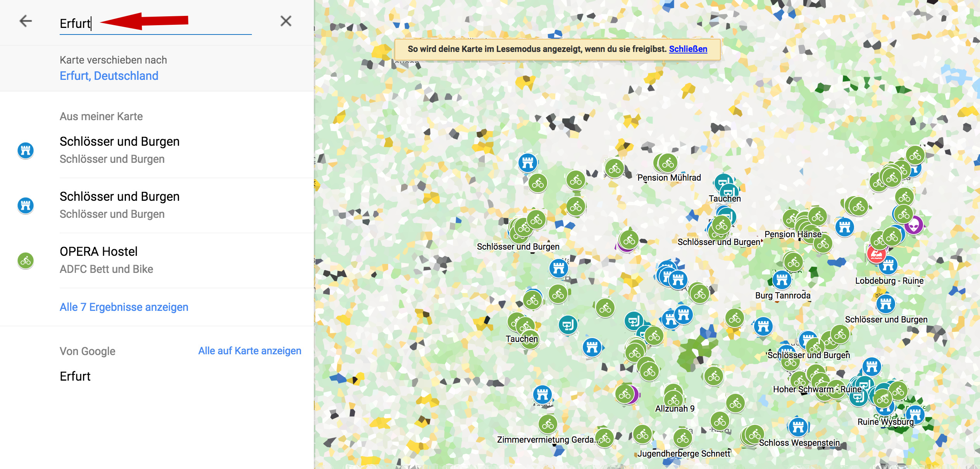This screenshot has width=980, height=469.
Task: Click the bike marker above Zimmervermietung Gerda label
Action: click(x=548, y=424)
